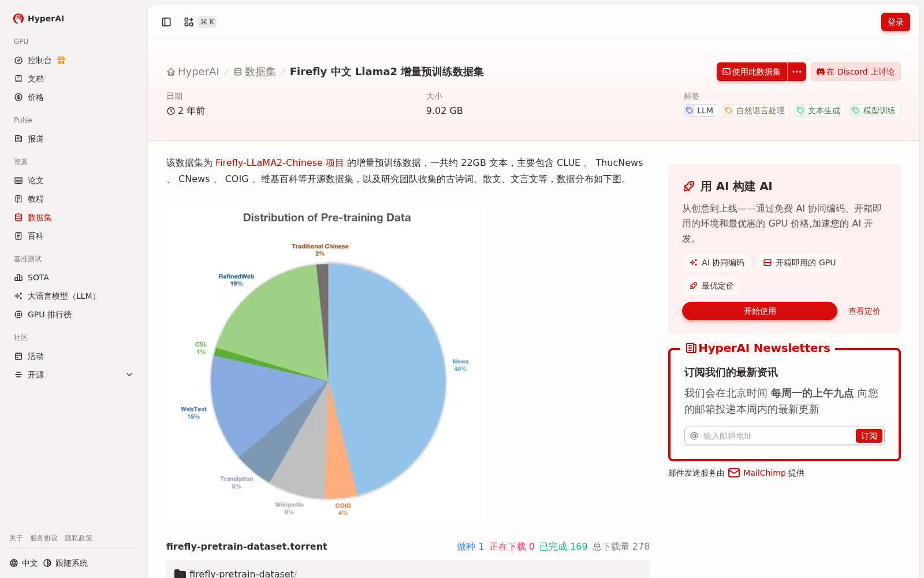Click the AI 协同编码 chip

[x=717, y=262]
